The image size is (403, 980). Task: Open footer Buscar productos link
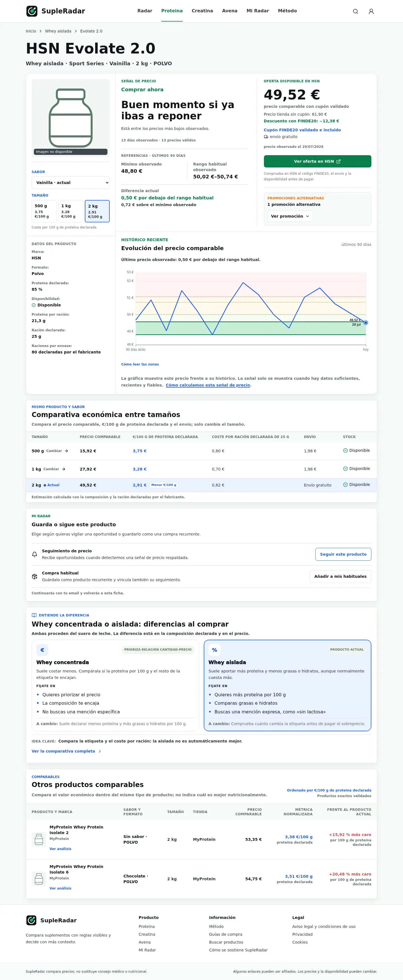pos(226,942)
